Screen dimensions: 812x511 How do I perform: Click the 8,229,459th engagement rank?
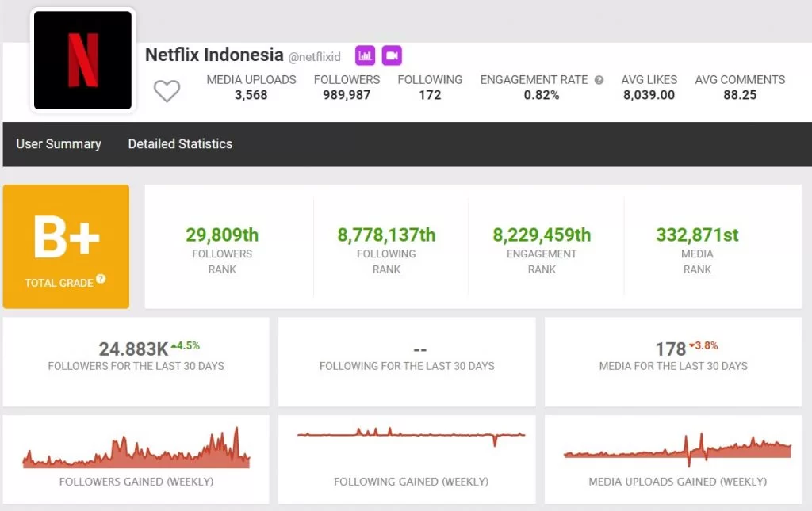click(542, 235)
